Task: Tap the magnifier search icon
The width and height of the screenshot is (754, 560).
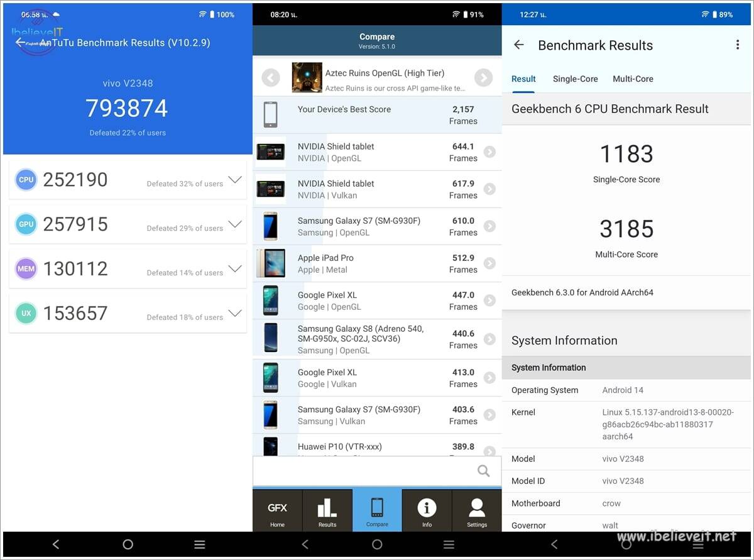Action: tap(483, 471)
